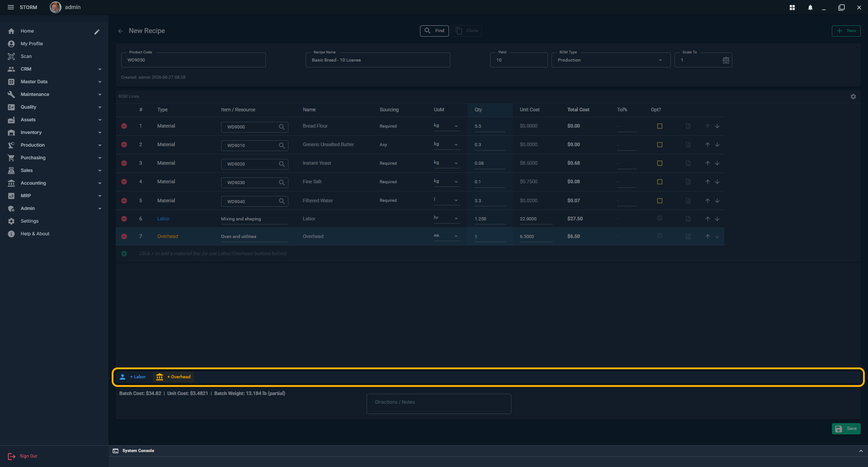Viewport: 868px width, 467px height.
Task: Remove the Bread Flour line with red minus
Action: (x=124, y=126)
